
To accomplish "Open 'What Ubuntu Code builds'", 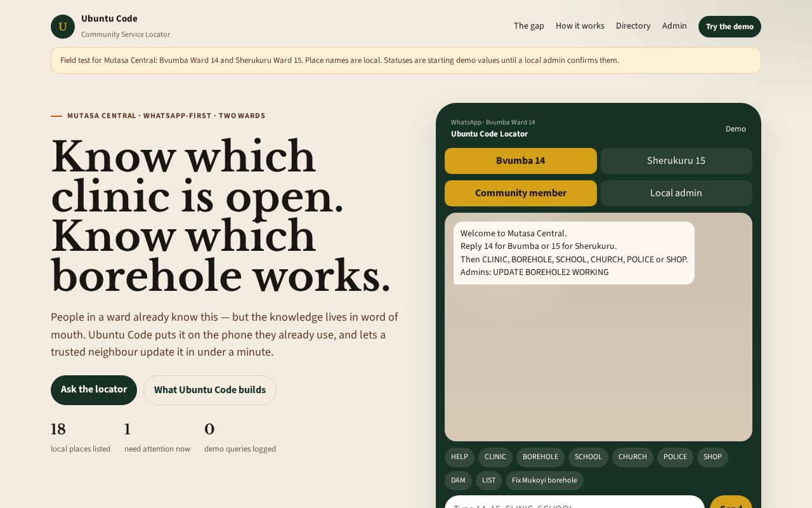I will 210,390.
